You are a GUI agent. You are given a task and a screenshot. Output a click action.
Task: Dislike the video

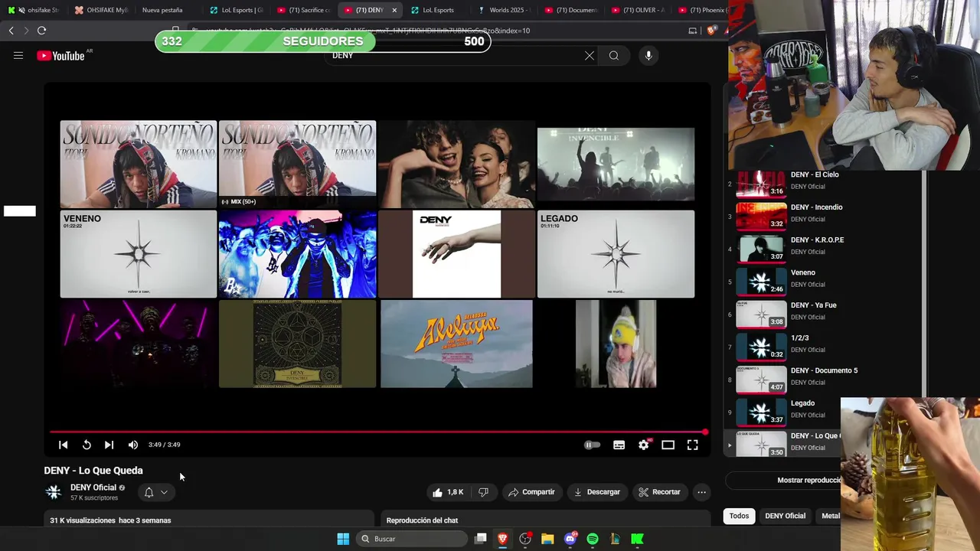point(483,492)
